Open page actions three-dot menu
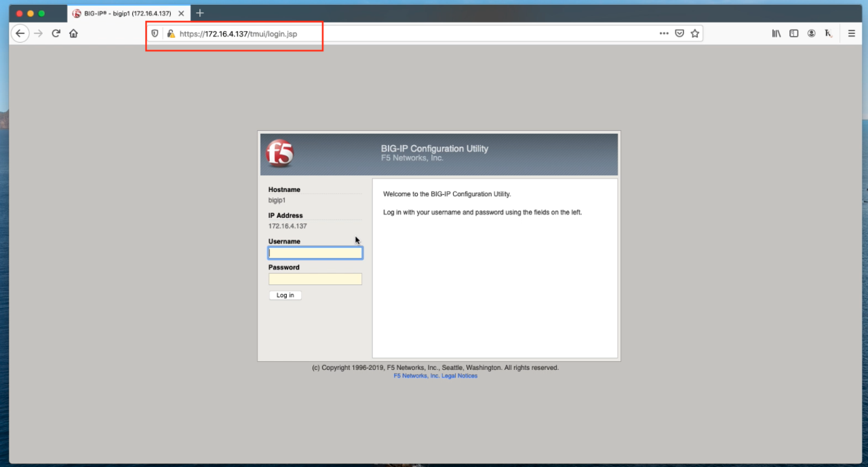This screenshot has width=868, height=467. [664, 33]
